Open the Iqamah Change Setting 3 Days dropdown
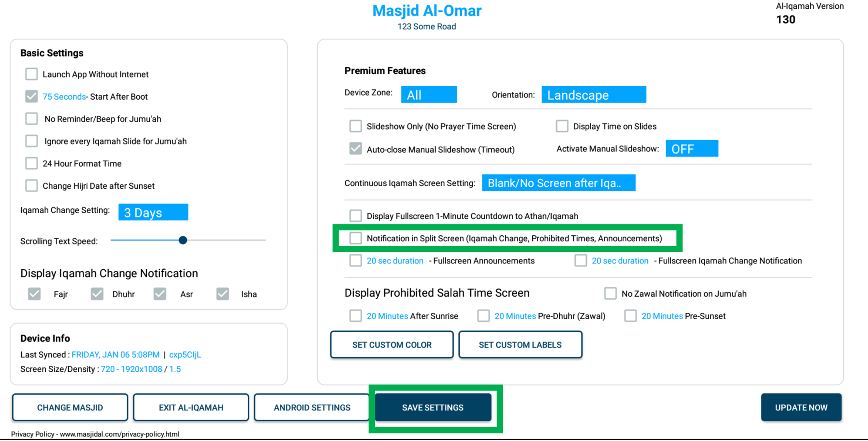The width and height of the screenshot is (868, 441). (x=153, y=212)
